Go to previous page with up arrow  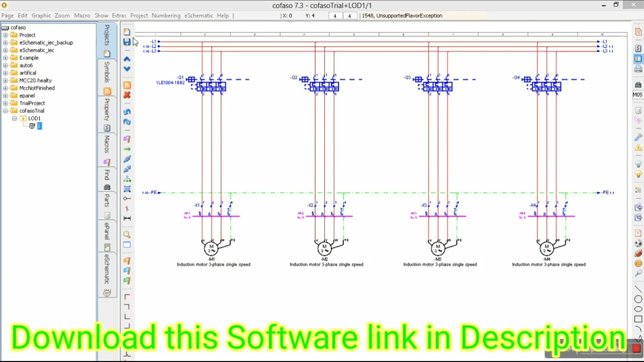(127, 59)
